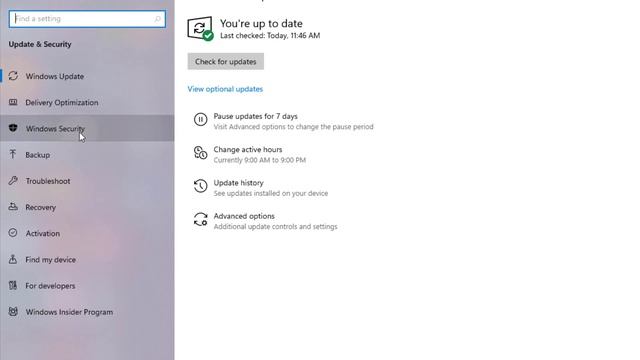The width and height of the screenshot is (640, 360).
Task: Open Delivery Optimization page
Action: 87,102
